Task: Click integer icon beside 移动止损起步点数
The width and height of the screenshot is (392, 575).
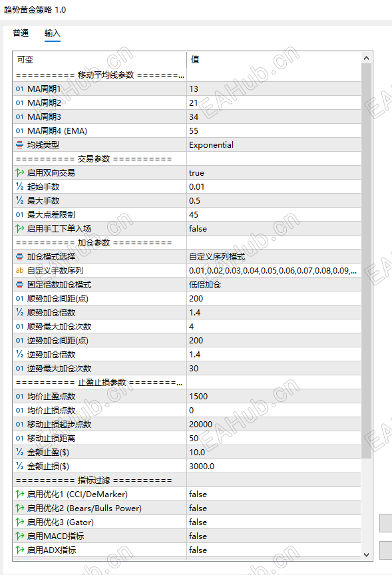Action: [x=19, y=425]
